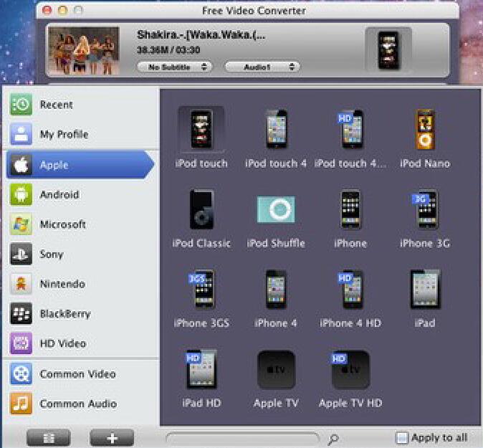Screen dimensions: 483x448
Task: Choose the iPod touch 4 profile
Action: coord(276,138)
